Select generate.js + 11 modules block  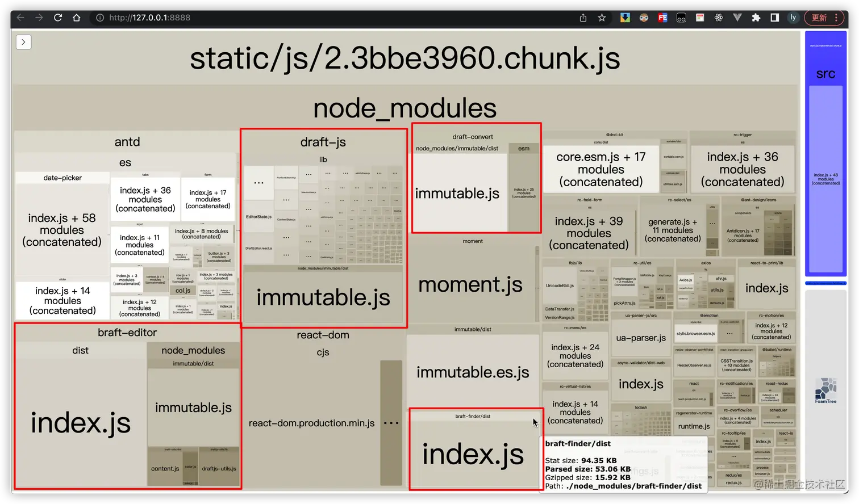[673, 230]
